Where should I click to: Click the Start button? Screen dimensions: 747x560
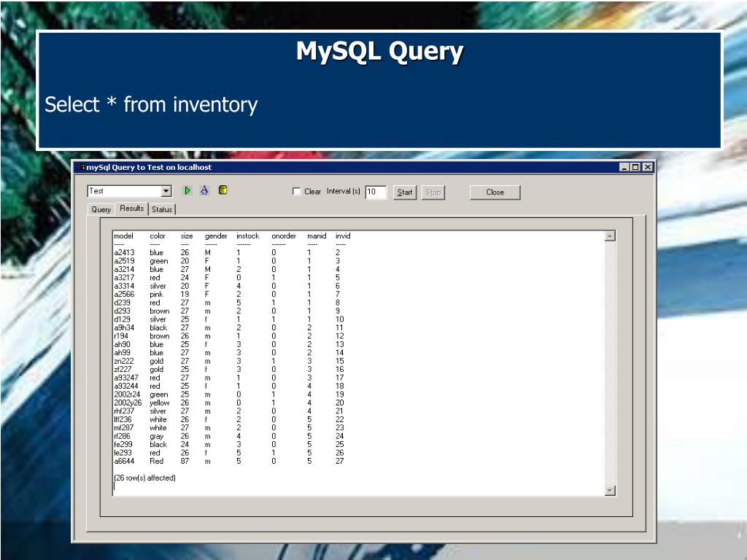click(405, 192)
